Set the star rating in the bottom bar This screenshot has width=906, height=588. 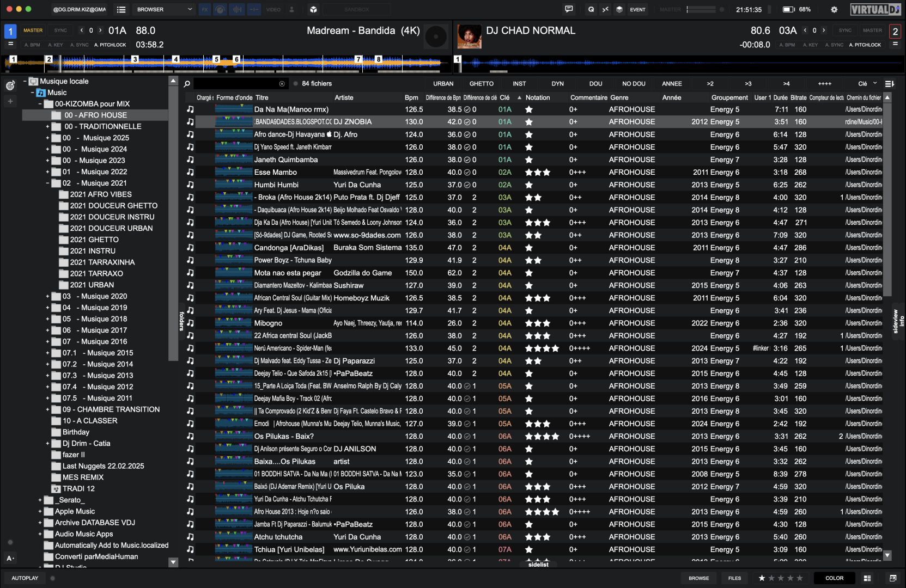pyautogui.click(x=781, y=578)
